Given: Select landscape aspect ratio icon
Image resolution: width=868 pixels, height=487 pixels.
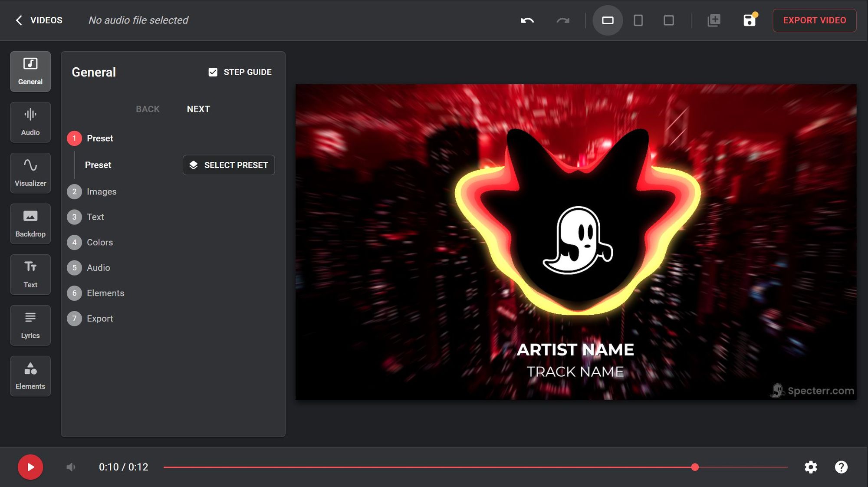Looking at the screenshot, I should pyautogui.click(x=608, y=20).
